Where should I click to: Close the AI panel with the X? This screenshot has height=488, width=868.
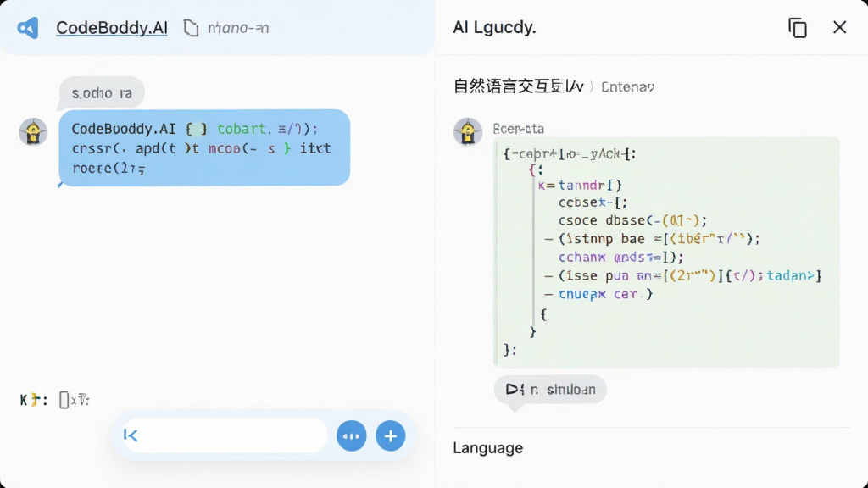point(839,27)
